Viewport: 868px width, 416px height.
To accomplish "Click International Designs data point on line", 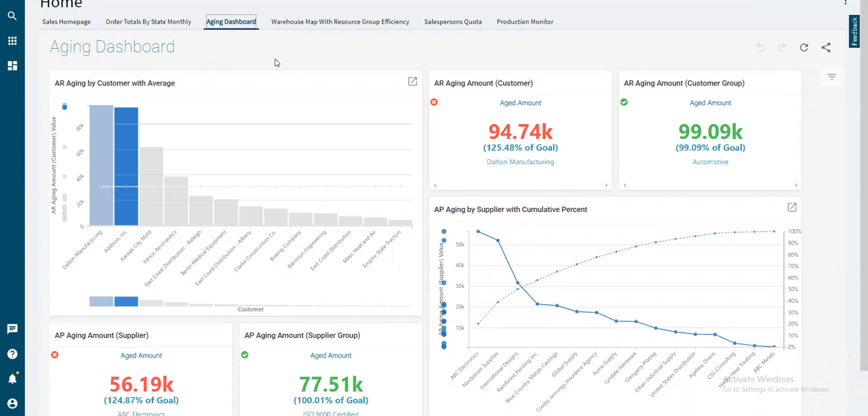I will click(x=517, y=283).
